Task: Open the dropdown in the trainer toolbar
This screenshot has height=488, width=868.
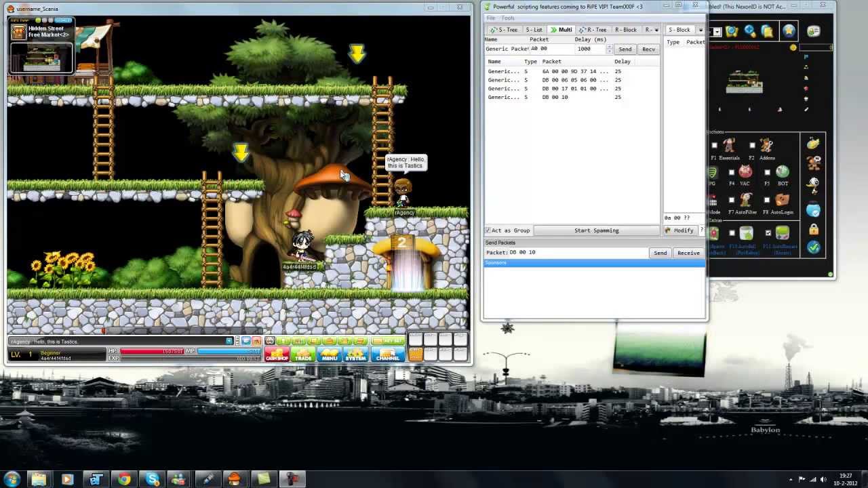Action: point(717,31)
